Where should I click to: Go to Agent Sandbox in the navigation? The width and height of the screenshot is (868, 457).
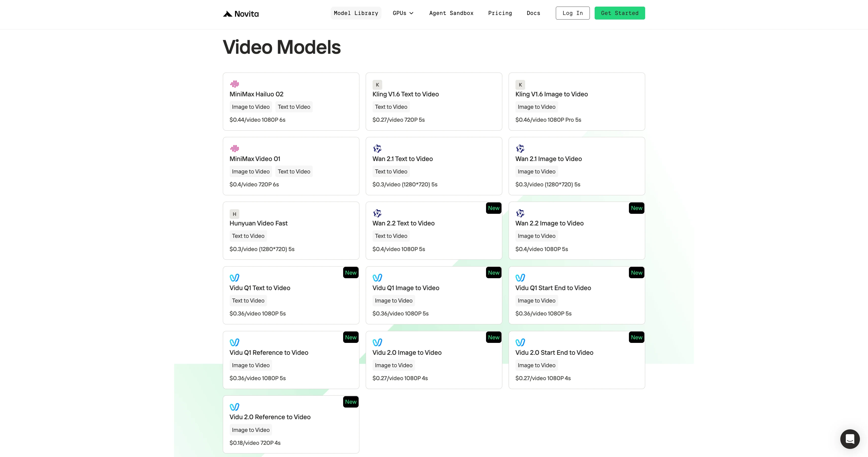(451, 13)
